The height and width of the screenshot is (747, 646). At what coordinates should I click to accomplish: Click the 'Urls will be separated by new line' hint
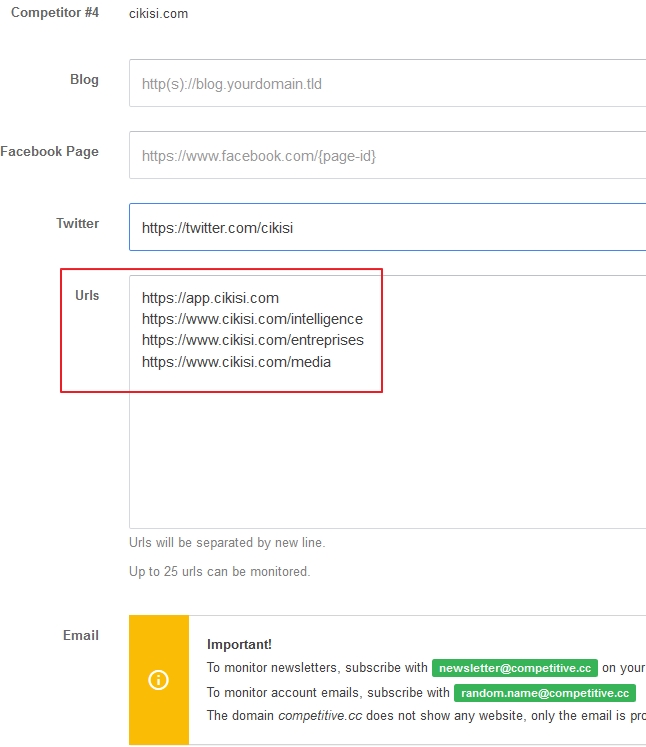(x=227, y=543)
